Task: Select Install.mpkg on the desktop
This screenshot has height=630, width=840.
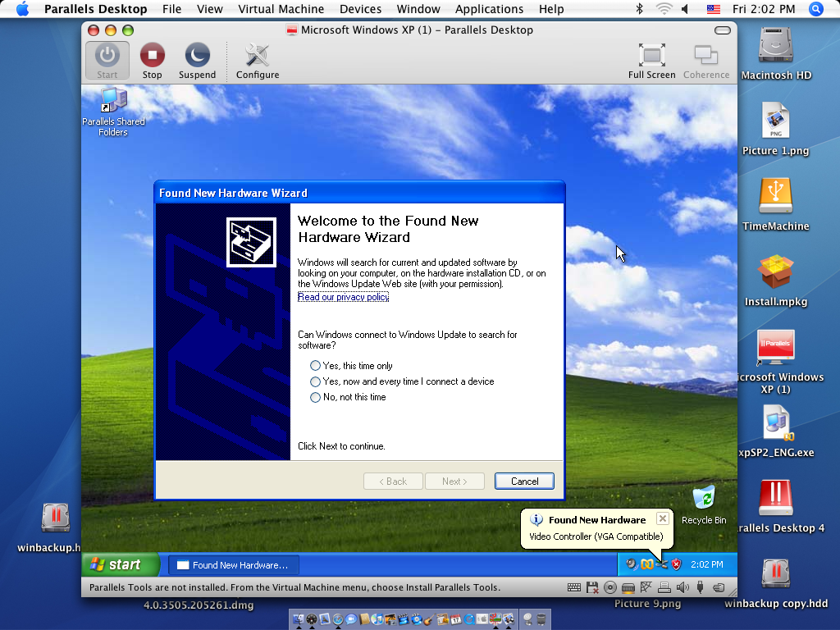Action: [x=776, y=281]
